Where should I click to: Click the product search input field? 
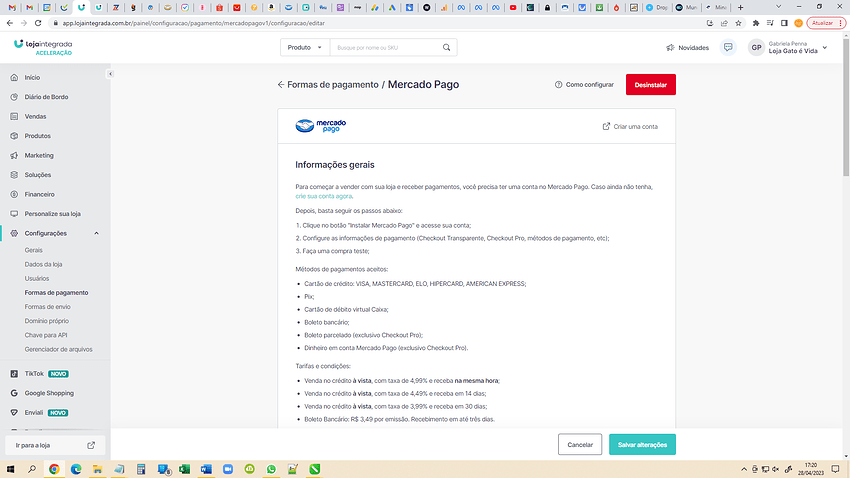point(385,48)
